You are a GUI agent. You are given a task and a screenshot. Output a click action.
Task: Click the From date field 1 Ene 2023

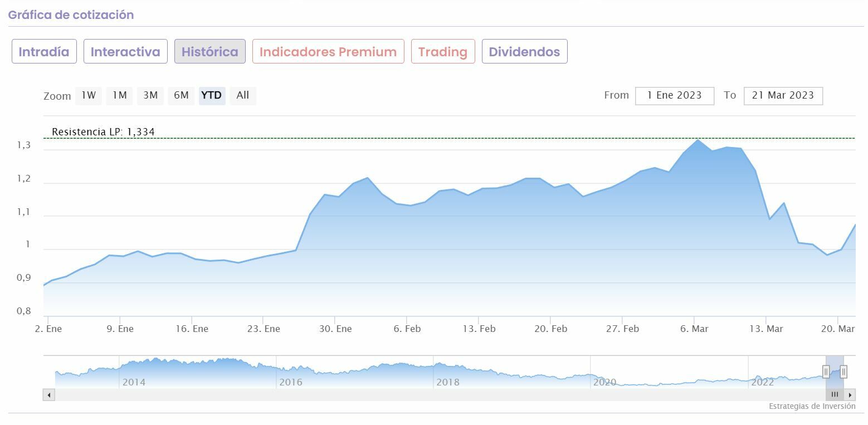(674, 95)
